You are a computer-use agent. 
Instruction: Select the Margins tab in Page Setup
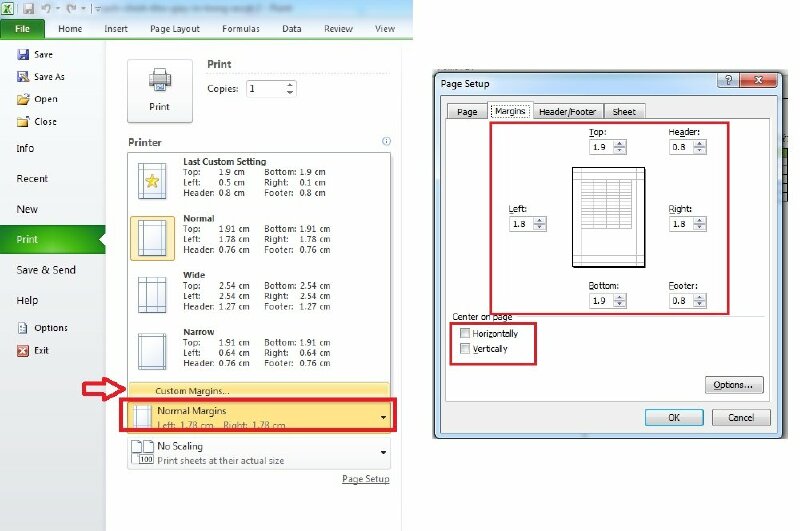pyautogui.click(x=510, y=111)
